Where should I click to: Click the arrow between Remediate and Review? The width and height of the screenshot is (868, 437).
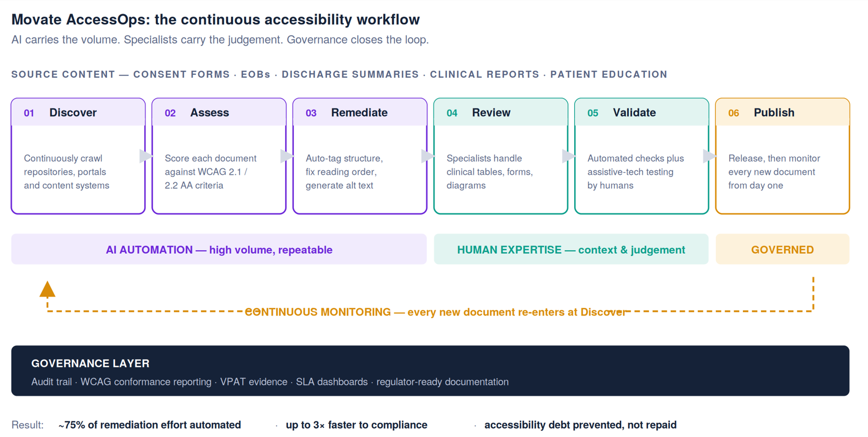[x=428, y=156]
